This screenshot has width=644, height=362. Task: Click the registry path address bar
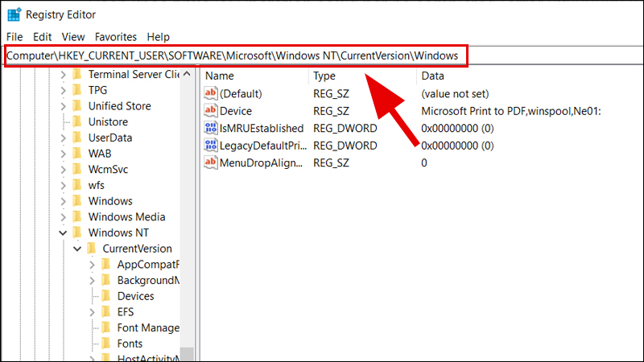(x=233, y=56)
